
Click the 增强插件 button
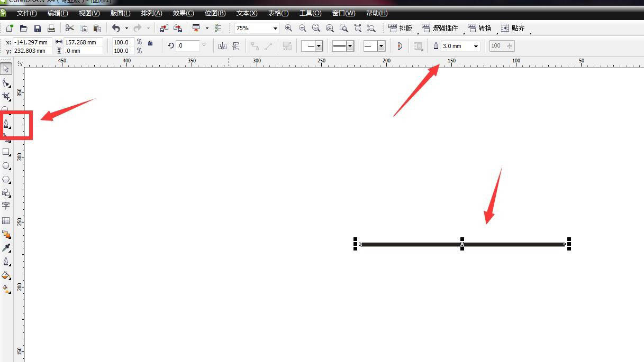pyautogui.click(x=440, y=28)
